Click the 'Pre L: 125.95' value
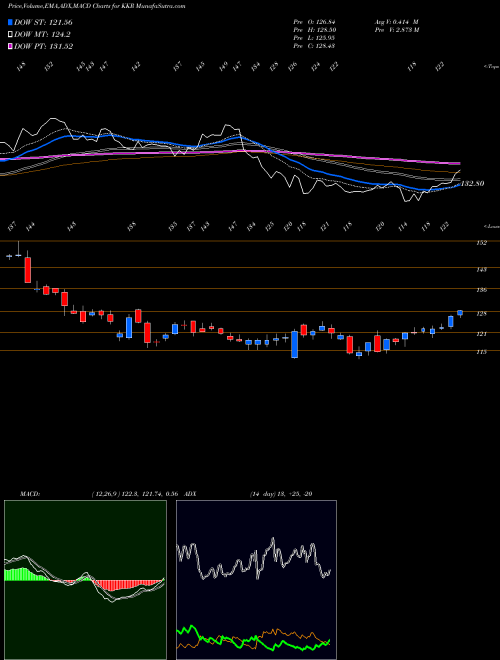The width and height of the screenshot is (500, 660). pos(314,38)
